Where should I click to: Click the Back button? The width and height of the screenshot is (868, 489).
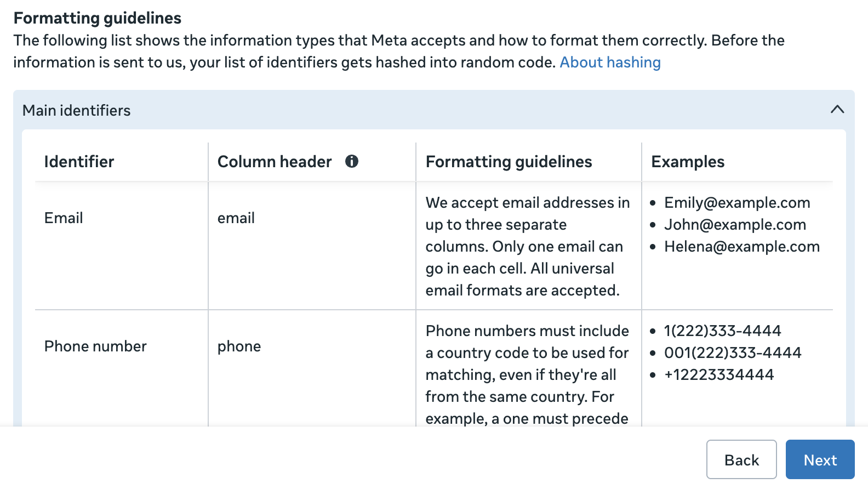[x=741, y=459]
